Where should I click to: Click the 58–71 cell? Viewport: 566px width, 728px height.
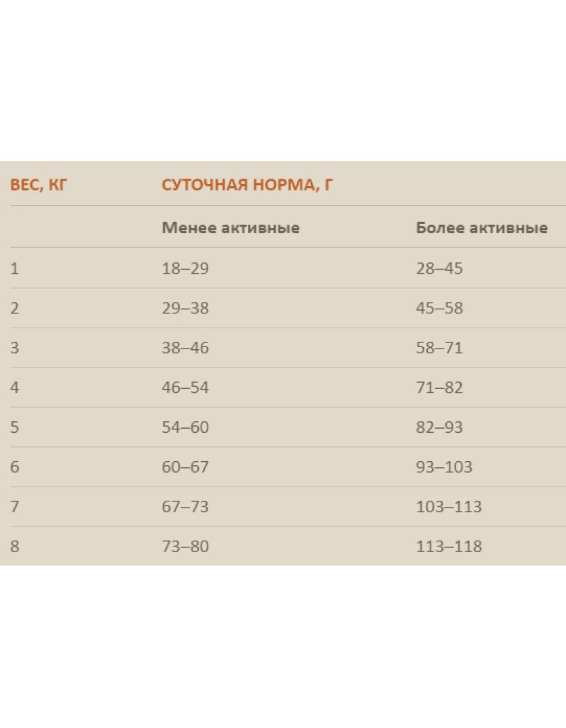pyautogui.click(x=439, y=348)
